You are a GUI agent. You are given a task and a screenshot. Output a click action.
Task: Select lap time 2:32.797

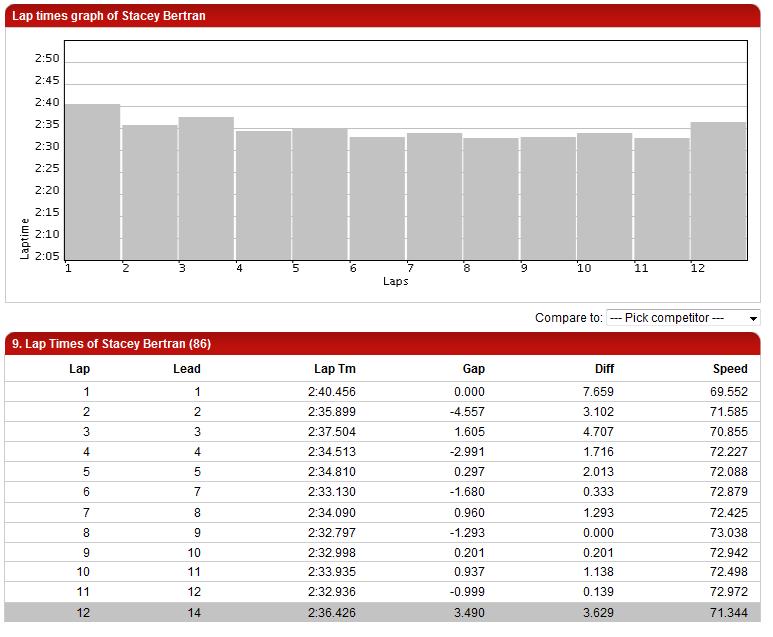(x=332, y=533)
